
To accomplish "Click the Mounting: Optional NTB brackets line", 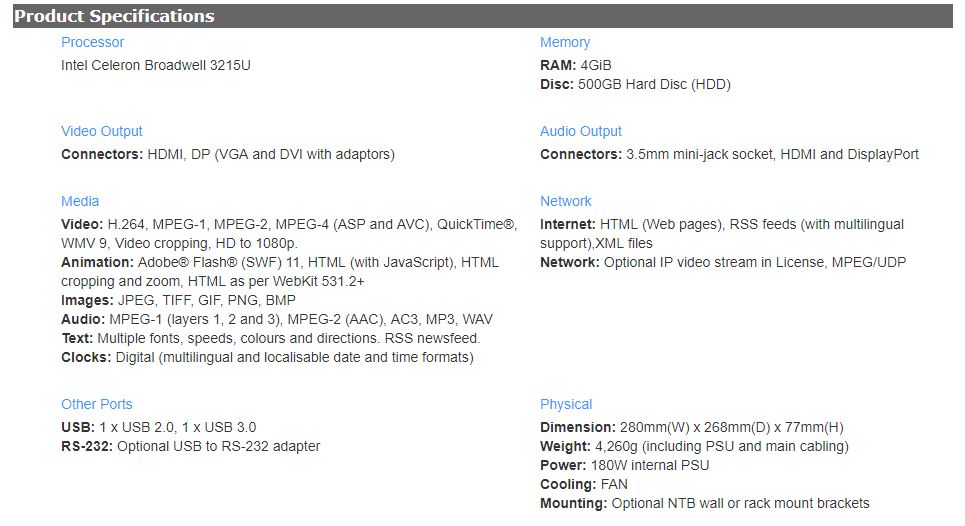I will click(705, 504).
